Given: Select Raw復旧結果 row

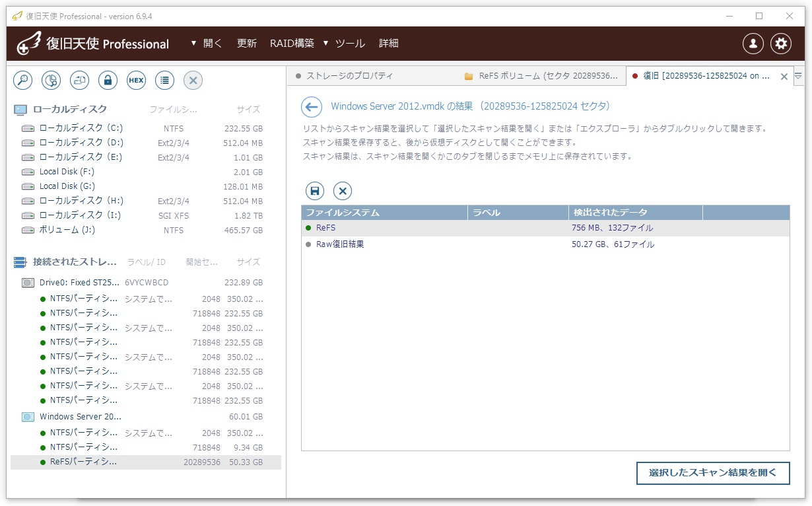Looking at the screenshot, I should click(545, 244).
